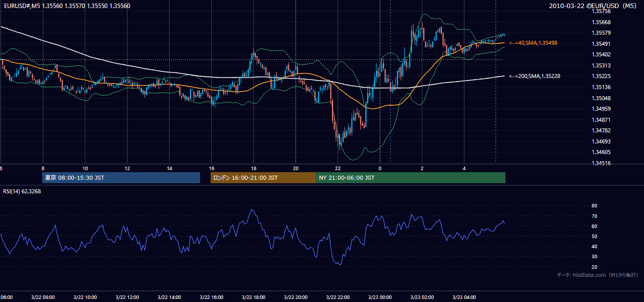Image resolution: width=644 pixels, height=302 pixels.
Task: Click price axis value 1.34516
Action: [x=601, y=163]
